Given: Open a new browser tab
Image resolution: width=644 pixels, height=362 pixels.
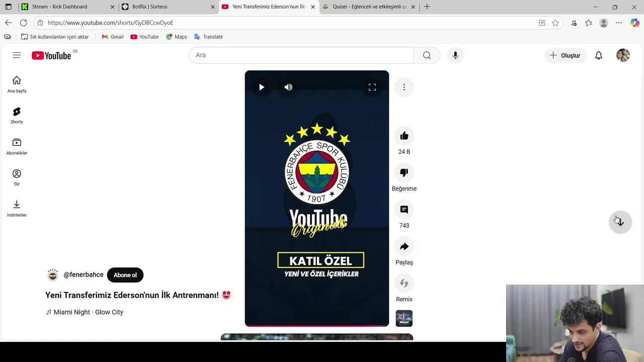Looking at the screenshot, I should coord(427,7).
